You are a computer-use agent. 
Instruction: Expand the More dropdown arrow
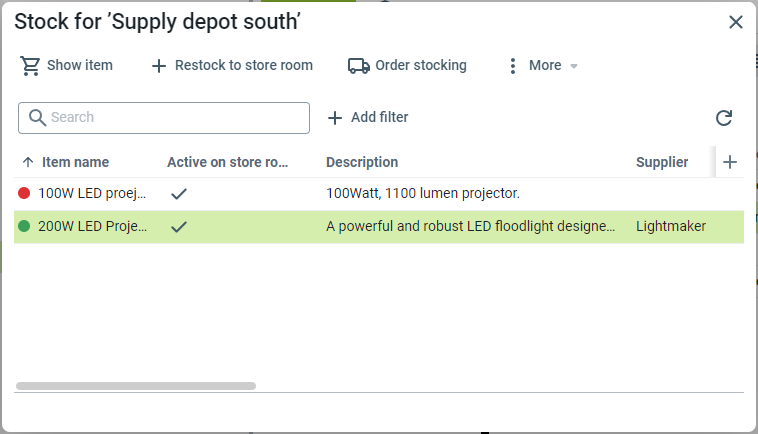pos(574,66)
